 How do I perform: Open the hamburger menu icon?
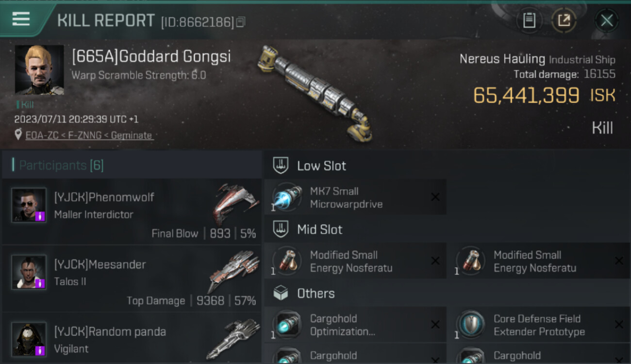click(20, 19)
